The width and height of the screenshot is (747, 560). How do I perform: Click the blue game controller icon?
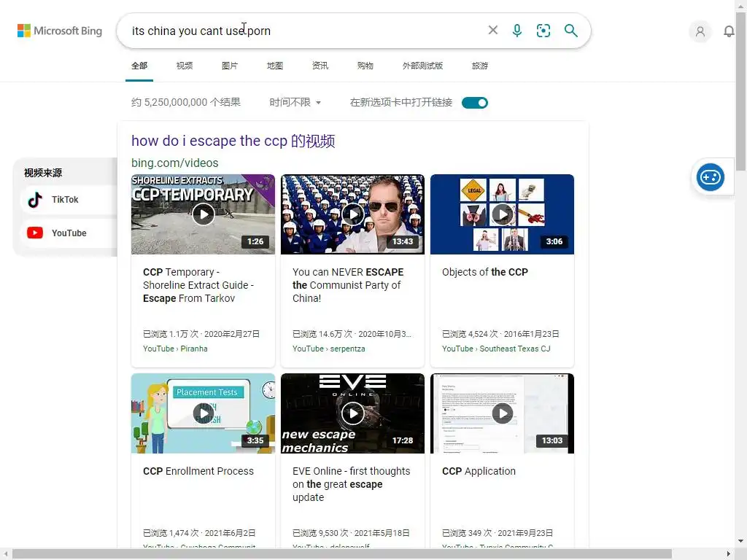[x=711, y=177]
